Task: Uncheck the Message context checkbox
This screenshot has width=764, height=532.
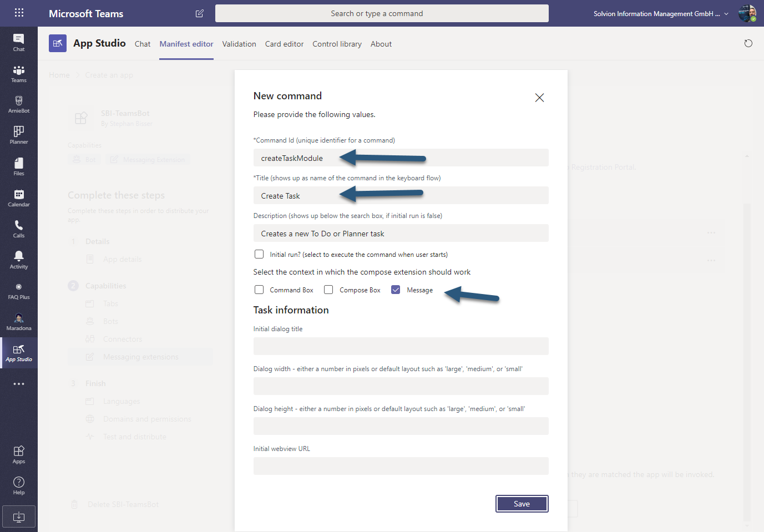Action: pos(396,290)
